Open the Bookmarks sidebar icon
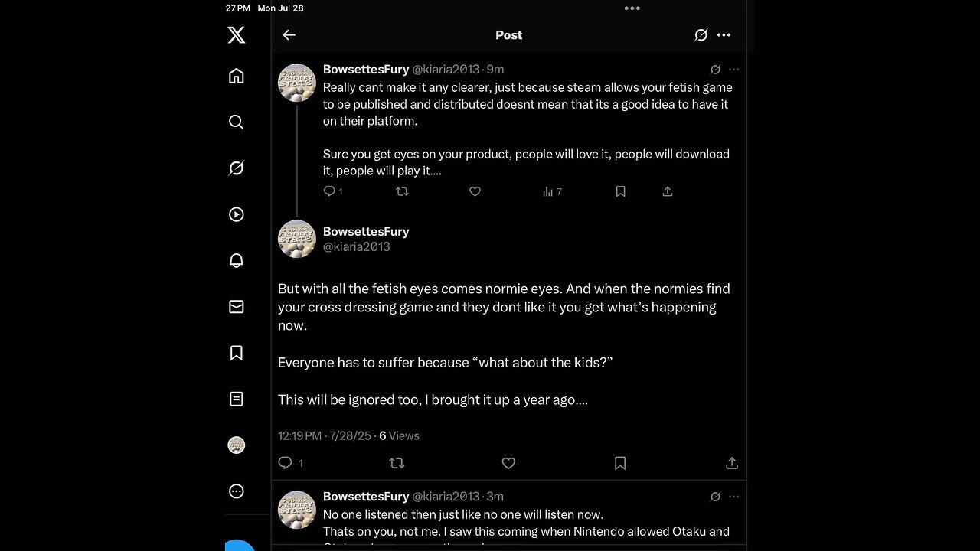The image size is (980, 551). click(237, 353)
